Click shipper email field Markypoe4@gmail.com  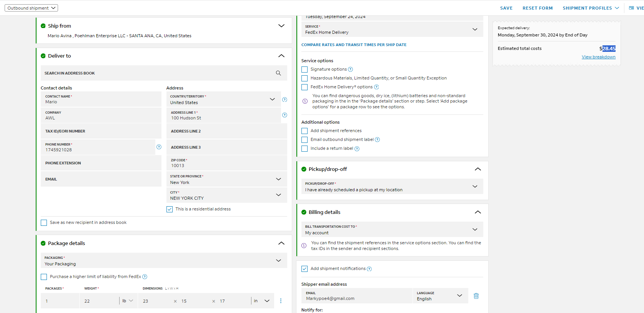(357, 296)
